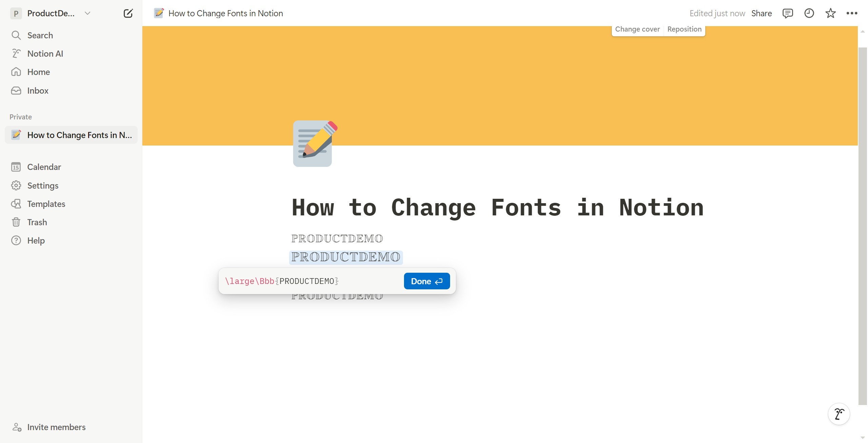Click inside the LaTeX equation input
The width and height of the screenshot is (868, 443).
point(311,281)
